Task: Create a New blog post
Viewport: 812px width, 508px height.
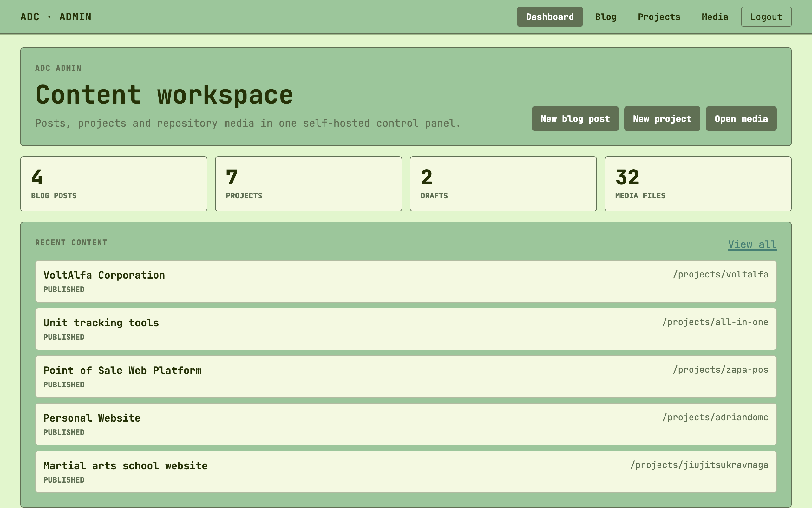Action: pyautogui.click(x=575, y=119)
